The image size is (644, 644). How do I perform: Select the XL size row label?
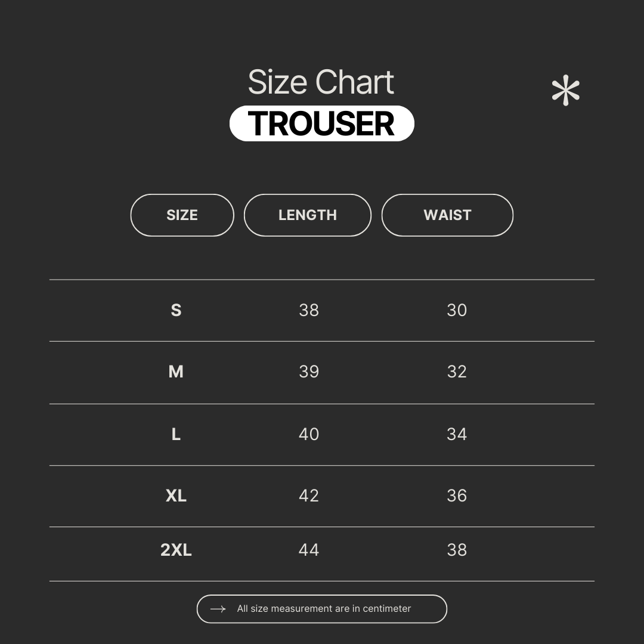[176, 496]
